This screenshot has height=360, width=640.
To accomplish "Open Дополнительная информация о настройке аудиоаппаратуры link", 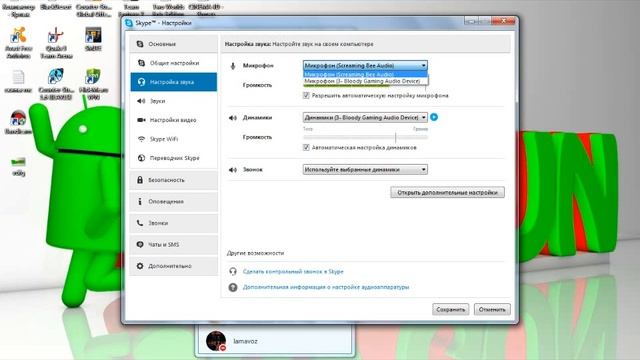I will 326,287.
